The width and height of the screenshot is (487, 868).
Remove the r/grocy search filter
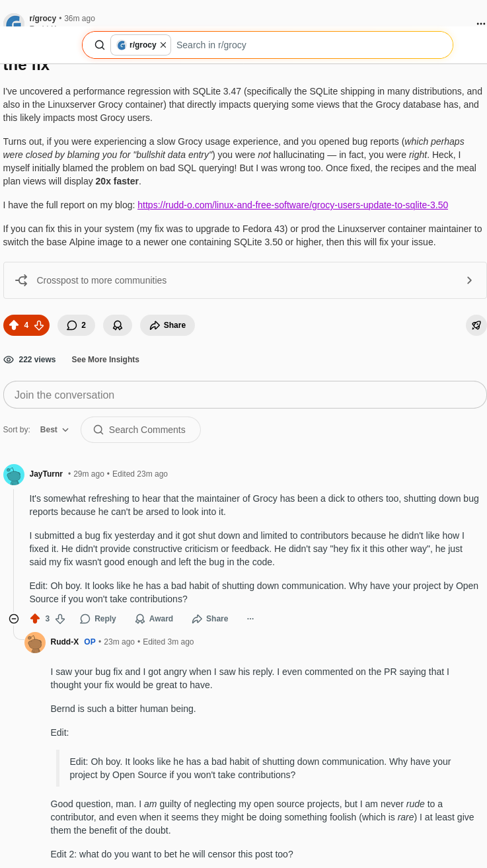coord(163,45)
